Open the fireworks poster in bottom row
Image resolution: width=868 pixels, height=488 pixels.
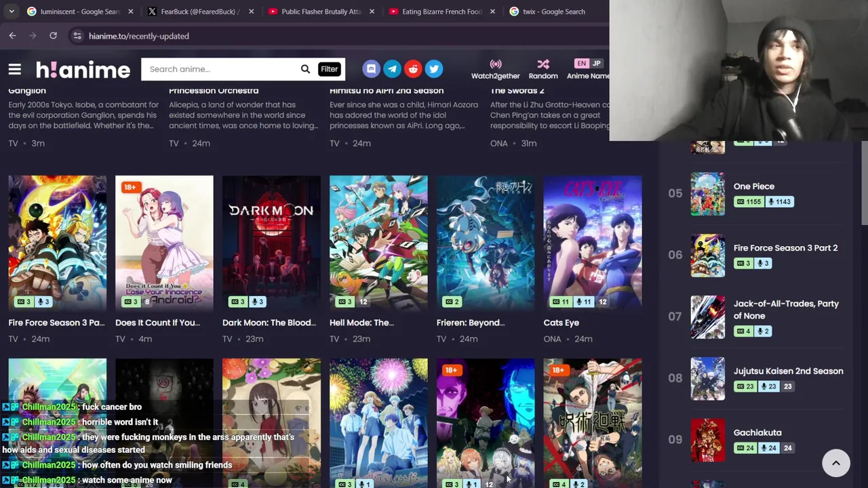pos(378,423)
